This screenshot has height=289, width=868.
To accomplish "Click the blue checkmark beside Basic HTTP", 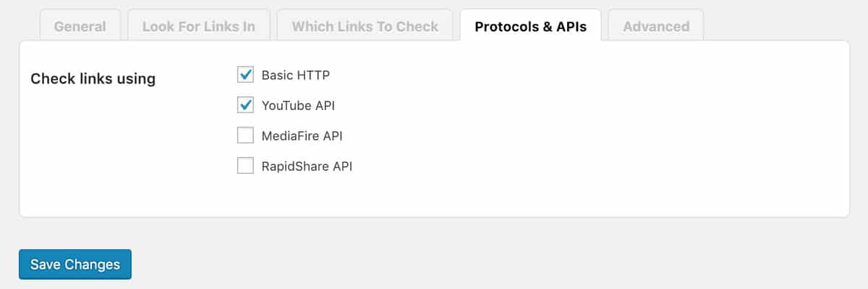I will [x=246, y=74].
